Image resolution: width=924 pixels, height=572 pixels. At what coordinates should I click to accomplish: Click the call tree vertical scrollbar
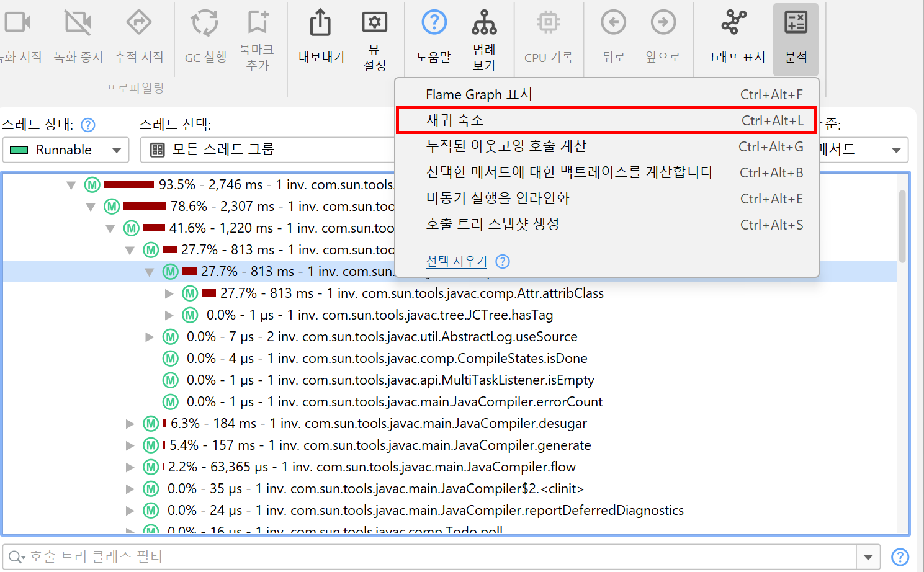pyautogui.click(x=902, y=226)
